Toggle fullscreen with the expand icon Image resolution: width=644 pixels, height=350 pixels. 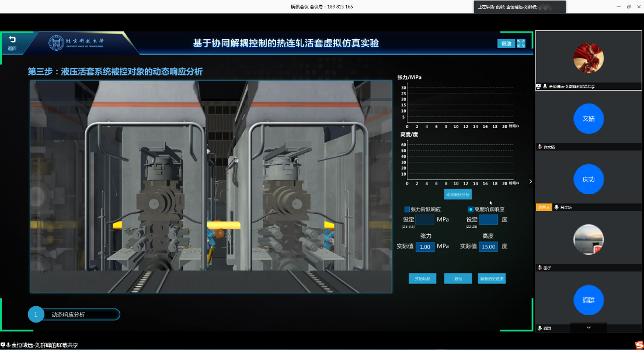pyautogui.click(x=521, y=43)
